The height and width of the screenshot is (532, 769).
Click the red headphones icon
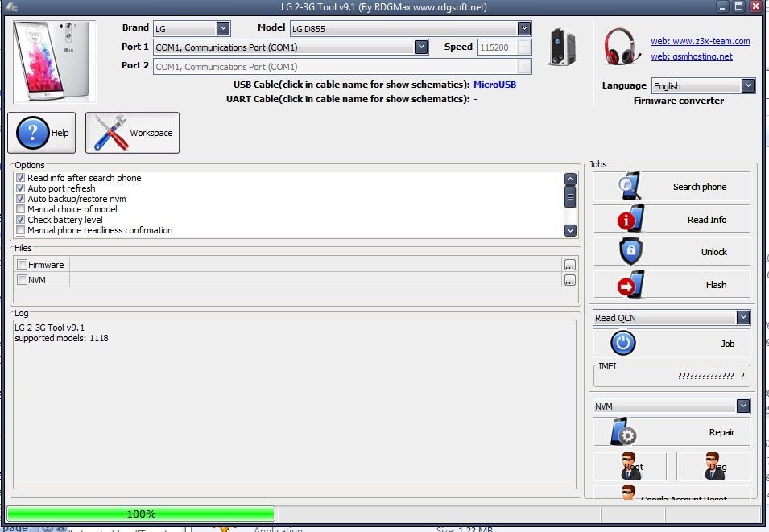pyautogui.click(x=622, y=47)
